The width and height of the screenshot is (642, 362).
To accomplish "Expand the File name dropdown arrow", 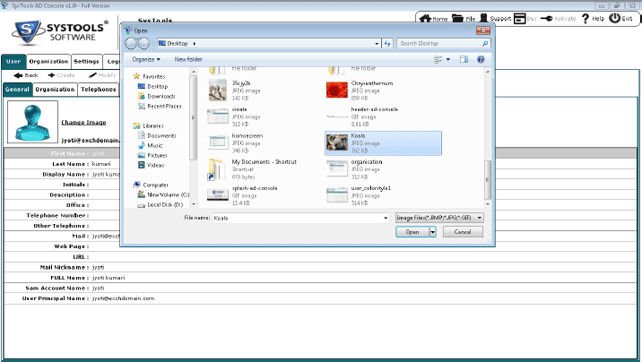I will coord(385,218).
